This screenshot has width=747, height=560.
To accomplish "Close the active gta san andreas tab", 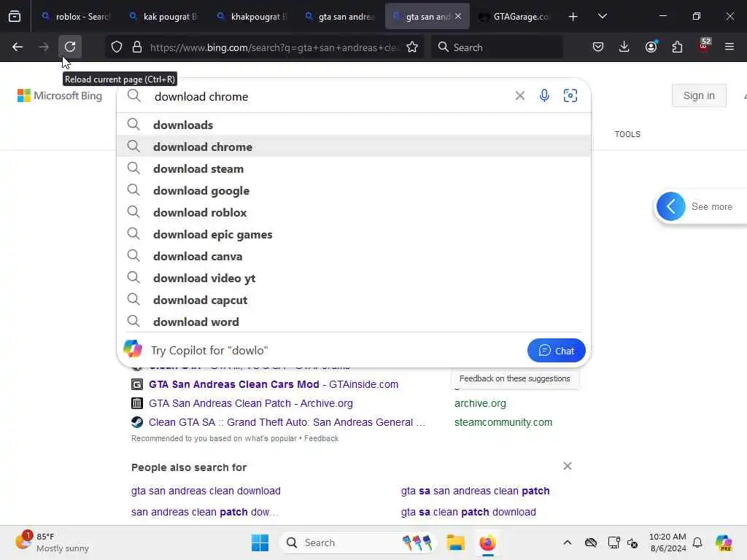I will coord(458,17).
